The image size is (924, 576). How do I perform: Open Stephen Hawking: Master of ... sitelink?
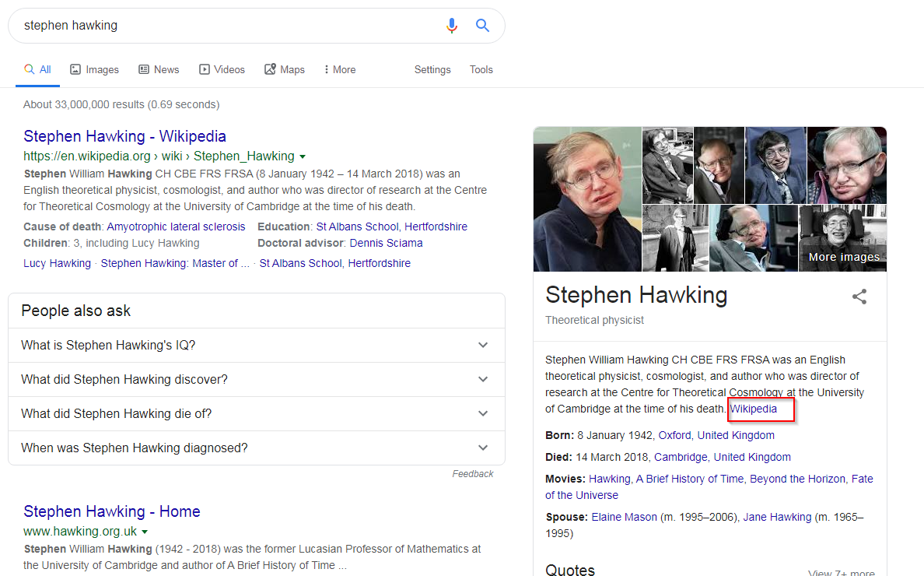click(175, 263)
